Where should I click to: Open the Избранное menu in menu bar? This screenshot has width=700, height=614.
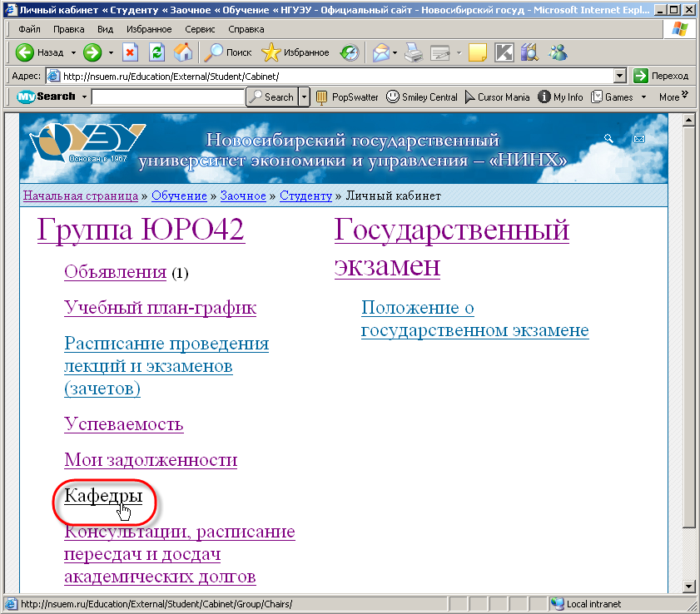151,29
